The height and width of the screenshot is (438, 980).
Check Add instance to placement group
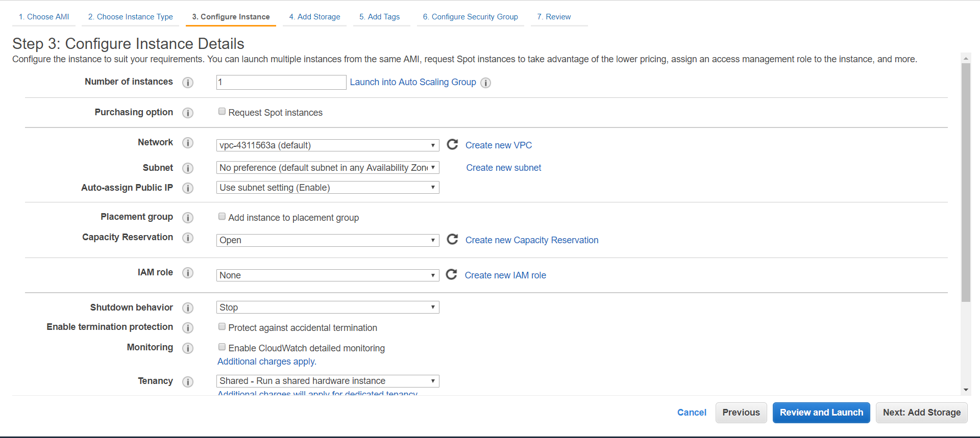coord(222,217)
